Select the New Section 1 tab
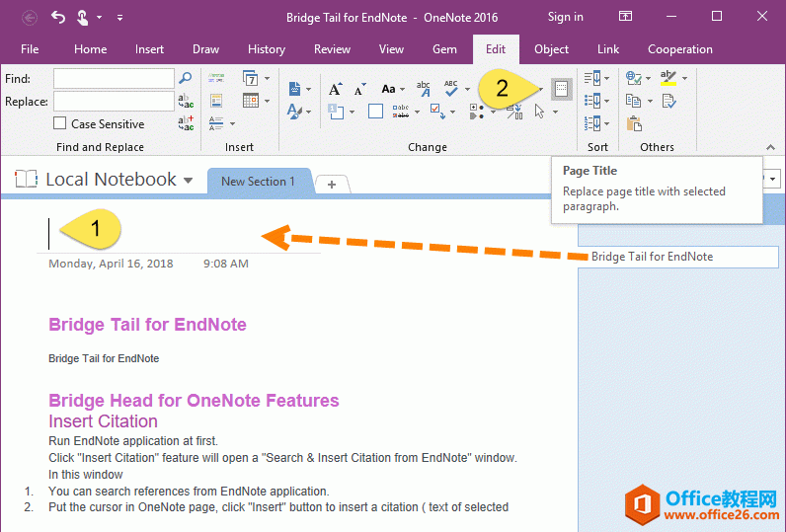Viewport: 786px width, 532px height. [x=258, y=182]
